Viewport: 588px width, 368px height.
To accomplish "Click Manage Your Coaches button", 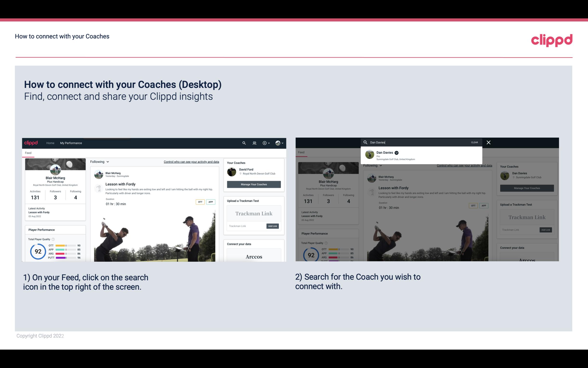I will coord(254,184).
